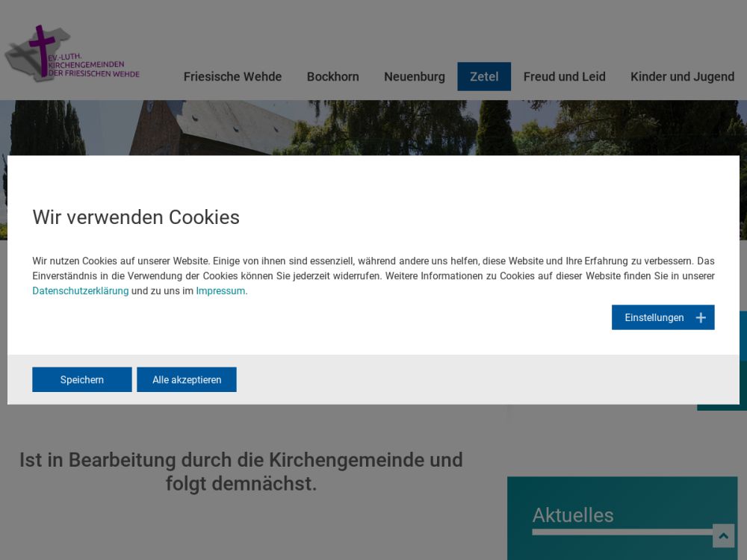Open the Freud und Leid menu

pyautogui.click(x=564, y=77)
